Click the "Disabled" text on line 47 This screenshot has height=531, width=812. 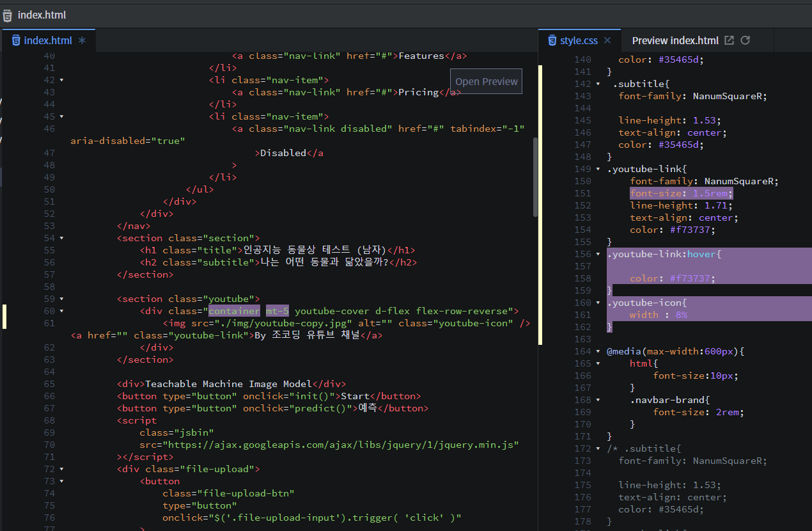click(283, 153)
